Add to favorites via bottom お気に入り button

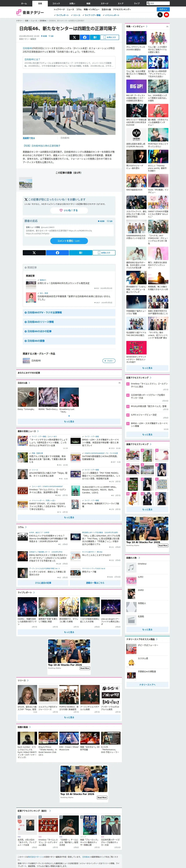coord(104,253)
